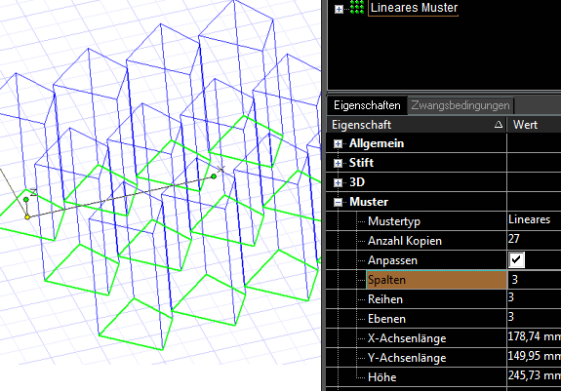Edit the Y-Achsenlänge value 149,95 mm
The width and height of the screenshot is (561, 392).
pyautogui.click(x=534, y=357)
